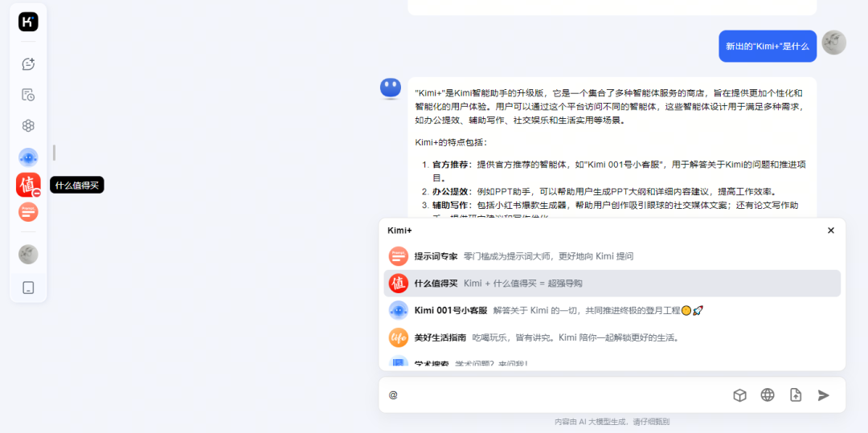Click the 提示词专家 orange icon in list
The image size is (868, 433).
(398, 256)
